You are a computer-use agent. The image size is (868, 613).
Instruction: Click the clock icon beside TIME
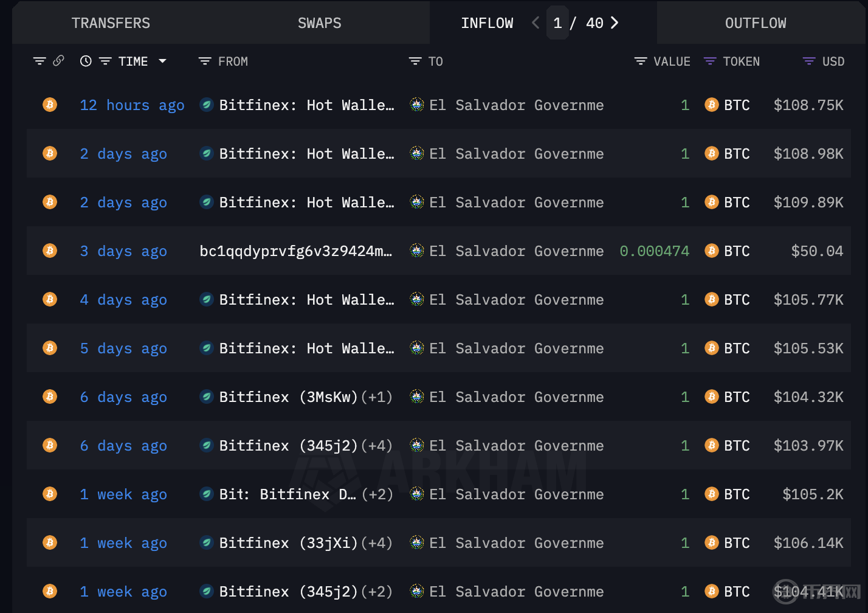(86, 61)
